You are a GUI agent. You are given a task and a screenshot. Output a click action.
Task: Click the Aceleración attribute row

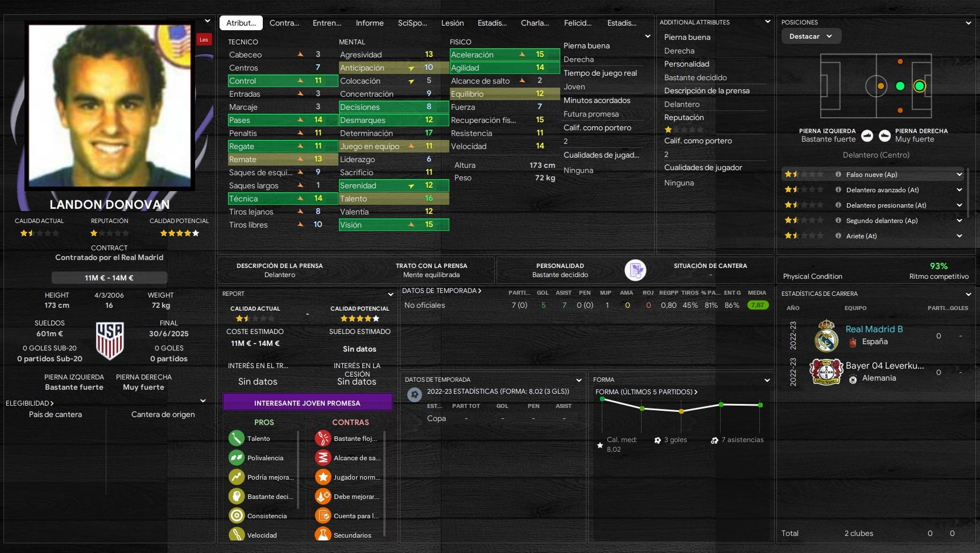[505, 55]
